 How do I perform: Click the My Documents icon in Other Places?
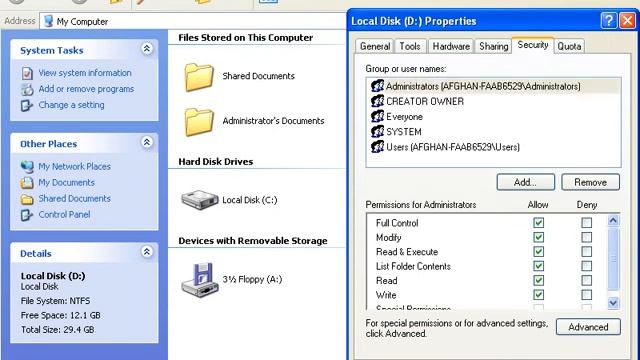[27, 182]
